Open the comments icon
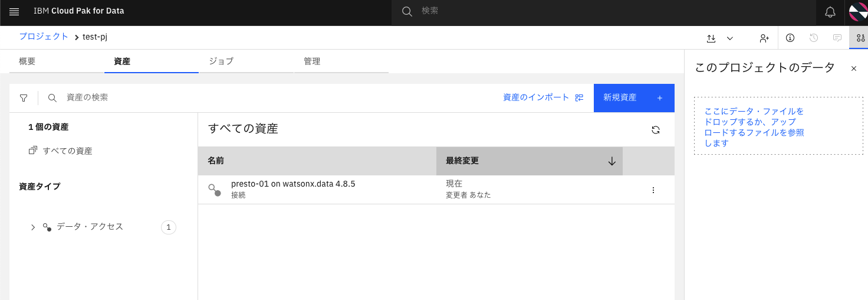Screen dimensions: 868x300 (x=837, y=38)
